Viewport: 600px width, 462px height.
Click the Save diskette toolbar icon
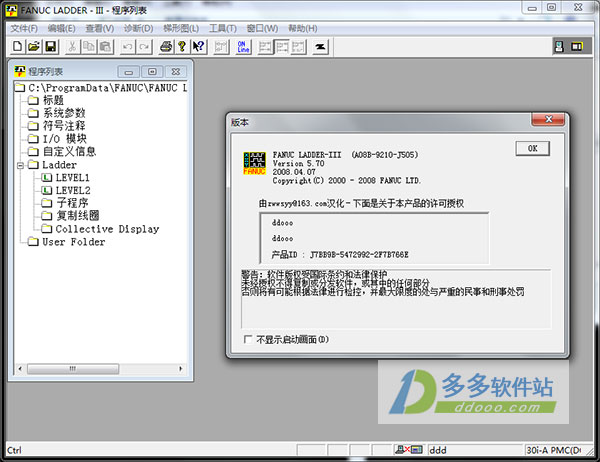51,46
